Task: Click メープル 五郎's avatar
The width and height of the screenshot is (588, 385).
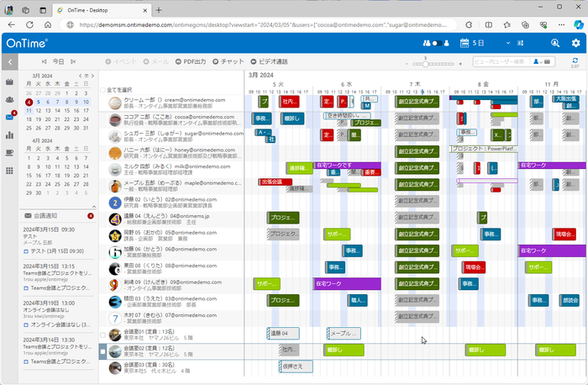Action: click(115, 186)
